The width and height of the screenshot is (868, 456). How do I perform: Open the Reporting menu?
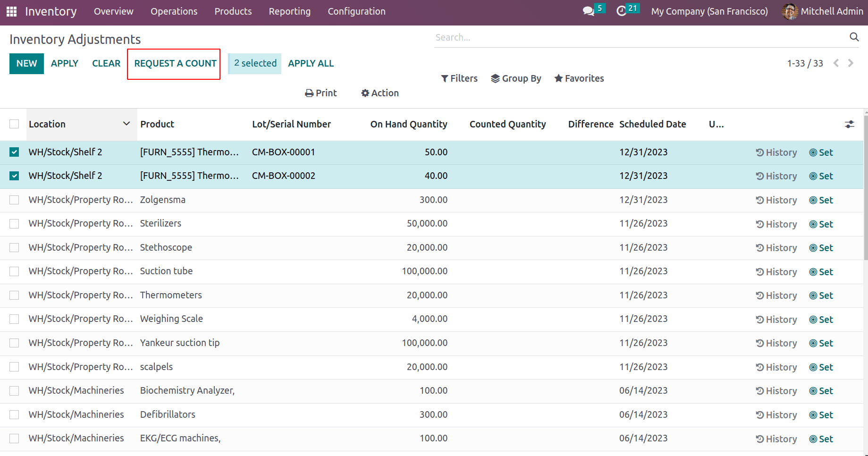pos(289,11)
